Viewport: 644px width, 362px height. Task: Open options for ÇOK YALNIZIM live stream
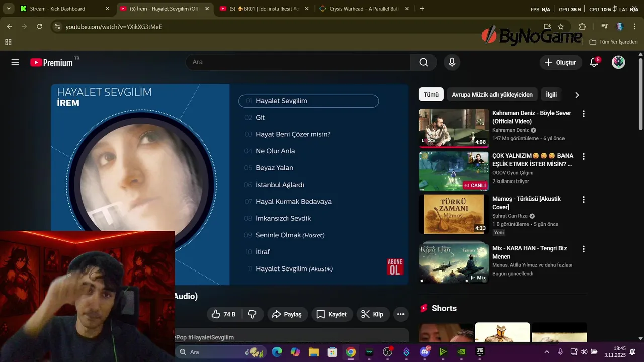point(583,157)
